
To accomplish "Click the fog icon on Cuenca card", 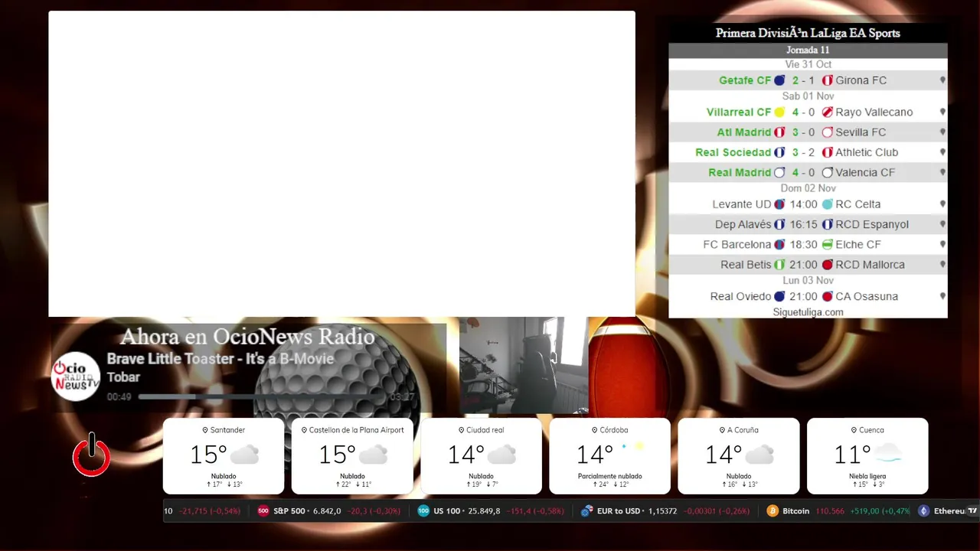I will pyautogui.click(x=888, y=454).
